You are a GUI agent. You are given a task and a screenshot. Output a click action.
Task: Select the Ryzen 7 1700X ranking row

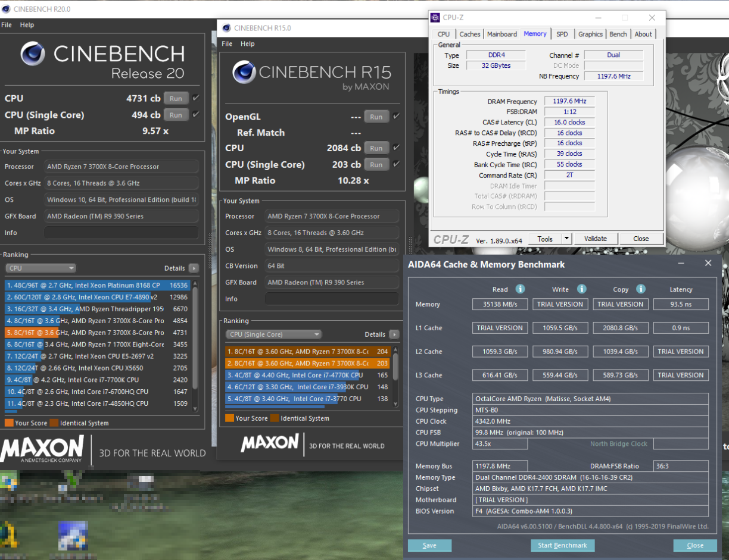(98, 345)
